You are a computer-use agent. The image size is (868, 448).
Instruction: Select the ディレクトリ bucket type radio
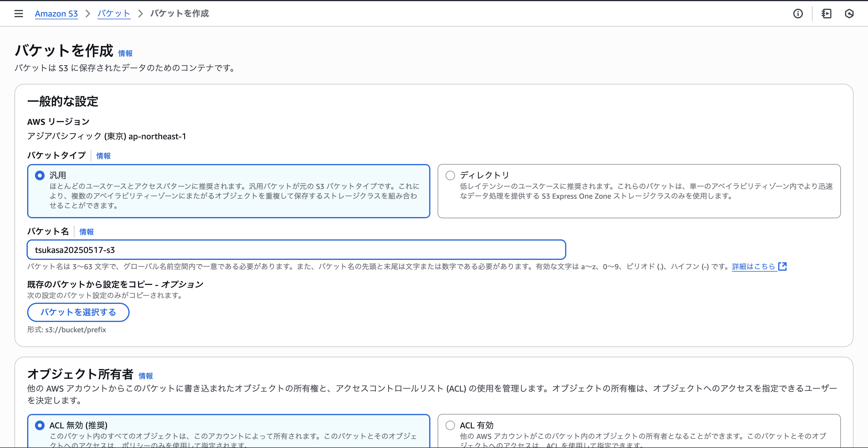pos(450,175)
